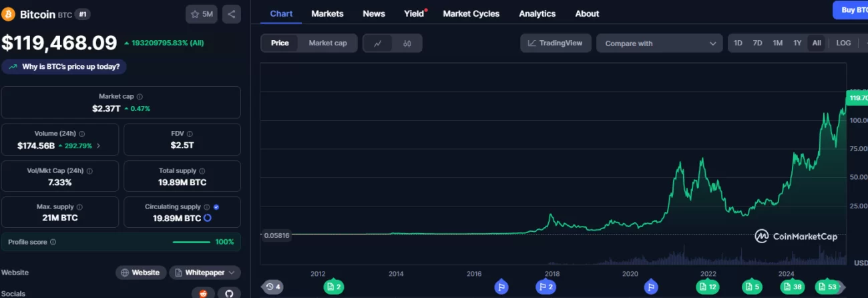Set chart range to 7D
This screenshot has height=298, width=868.
click(757, 43)
